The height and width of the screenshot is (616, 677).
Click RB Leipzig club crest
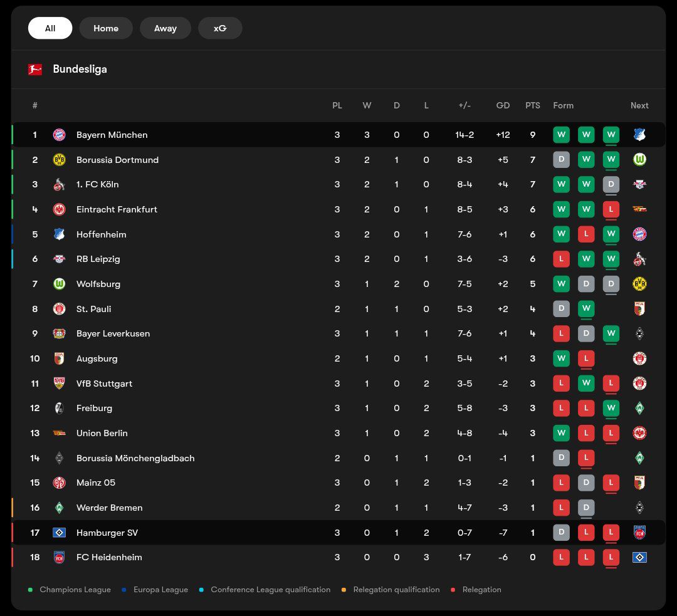click(59, 259)
